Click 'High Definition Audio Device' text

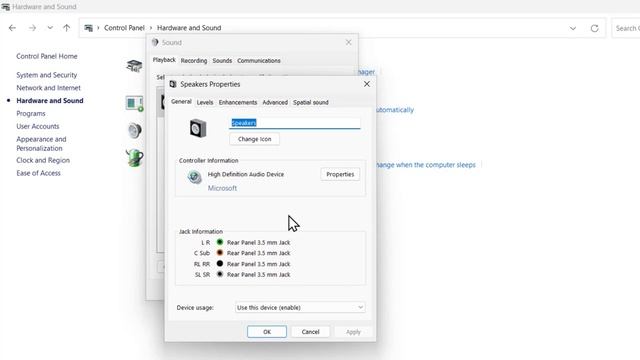(x=246, y=174)
